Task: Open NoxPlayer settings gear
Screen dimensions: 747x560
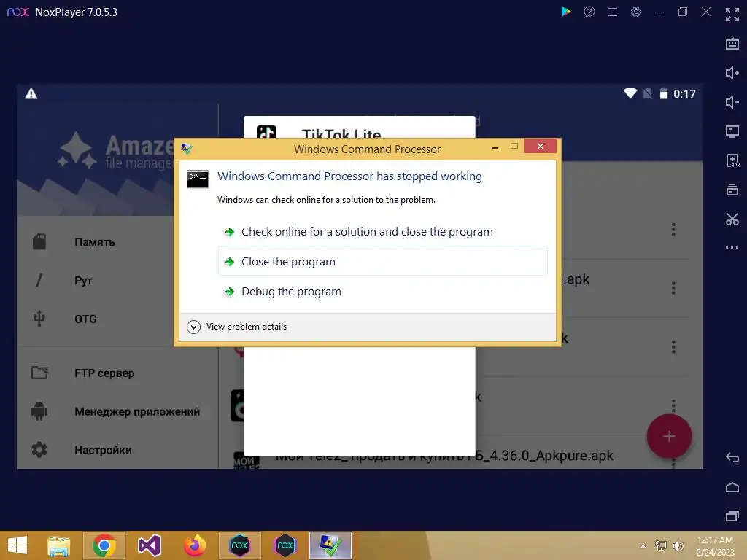Action: click(x=636, y=12)
